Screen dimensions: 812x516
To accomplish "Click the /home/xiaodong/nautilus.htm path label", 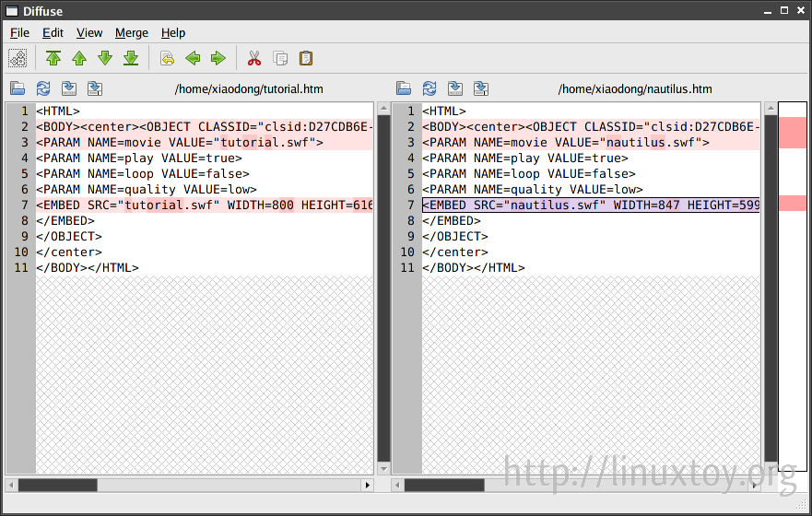I will 635,89.
